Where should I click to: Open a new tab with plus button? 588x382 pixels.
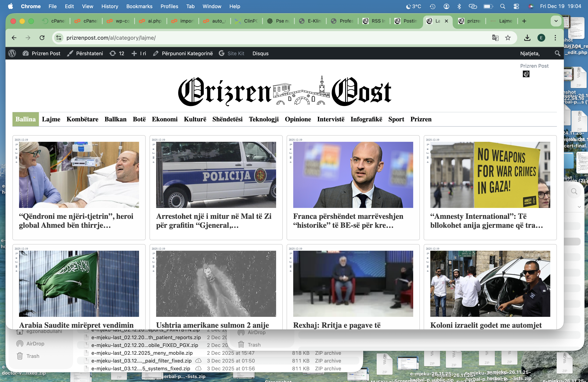[x=524, y=21]
